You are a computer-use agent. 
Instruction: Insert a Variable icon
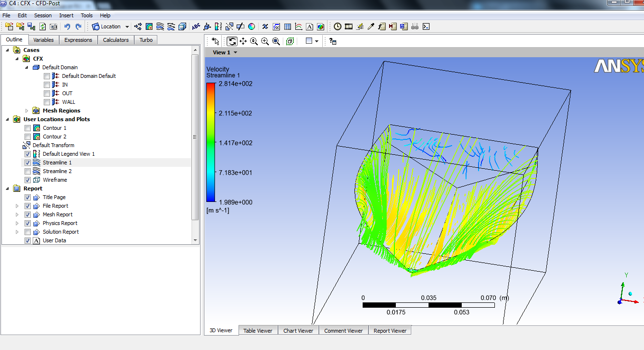point(265,26)
